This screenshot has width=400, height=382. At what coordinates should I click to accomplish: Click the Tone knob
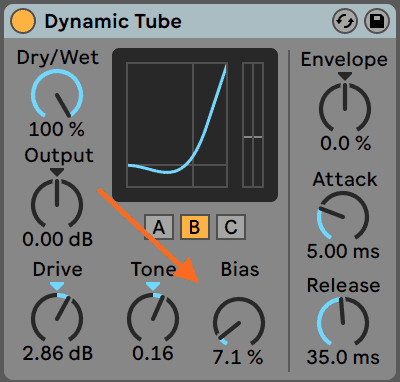[153, 317]
